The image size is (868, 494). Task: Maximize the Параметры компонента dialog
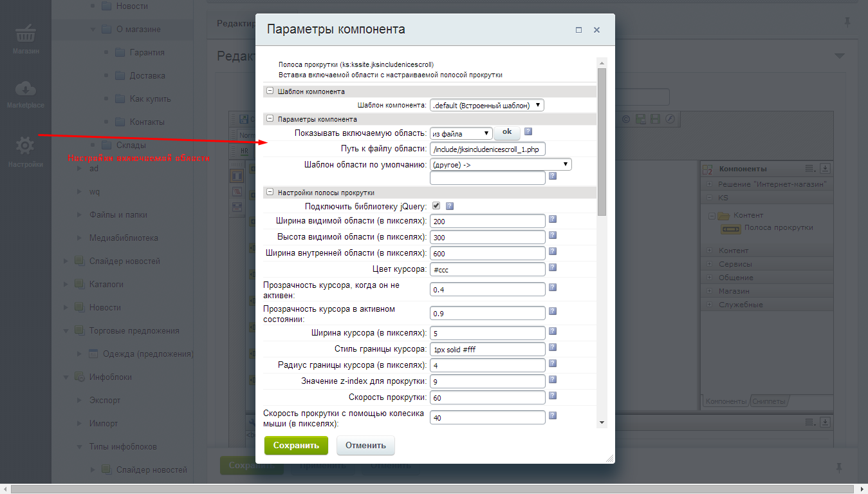coord(578,30)
